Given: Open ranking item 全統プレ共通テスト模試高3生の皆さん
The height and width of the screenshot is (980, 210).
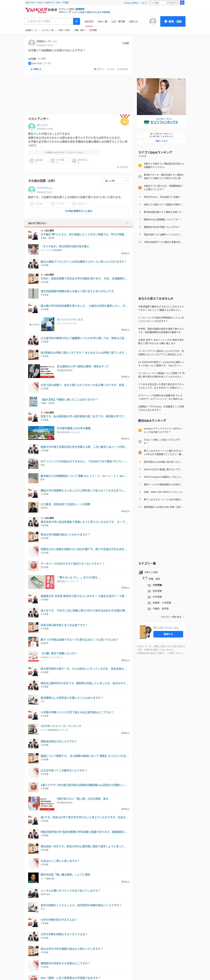Looking at the screenshot, I should coord(164,165).
